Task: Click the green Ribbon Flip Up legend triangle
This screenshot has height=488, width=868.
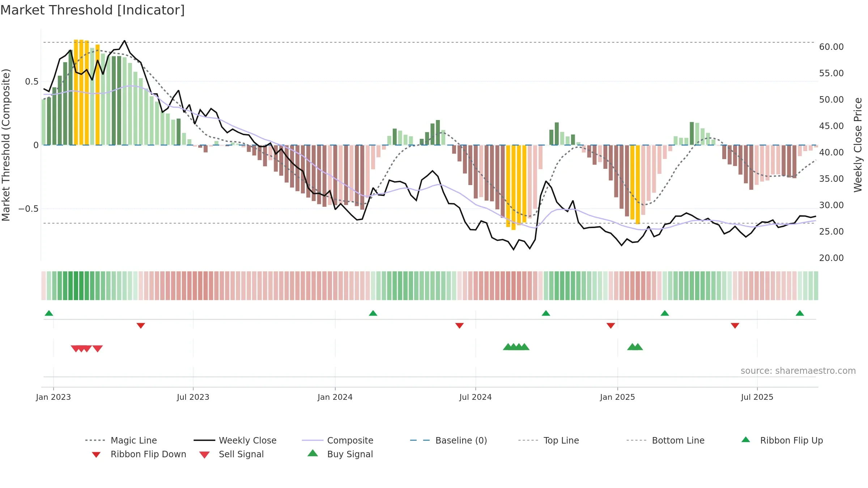Action: (746, 440)
